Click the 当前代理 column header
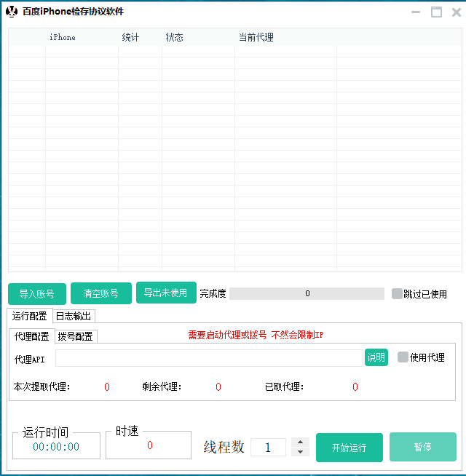Viewport: 466px width, 476px height. coord(256,37)
